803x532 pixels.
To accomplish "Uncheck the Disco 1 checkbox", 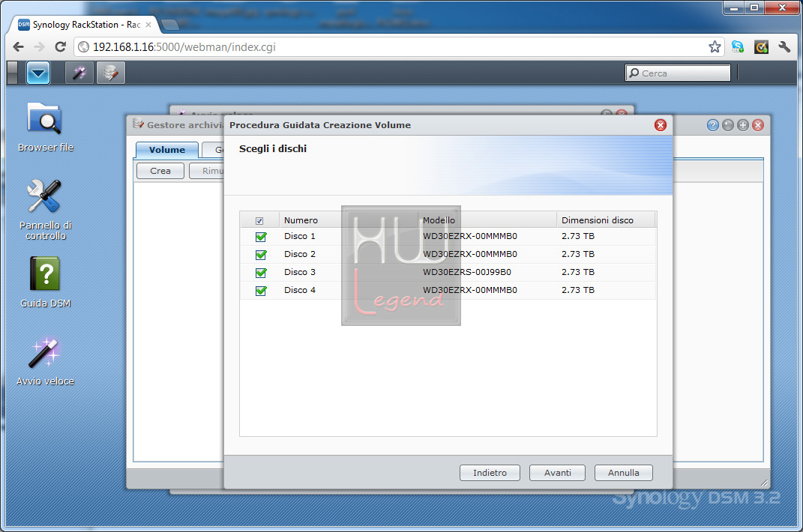I will 261,237.
